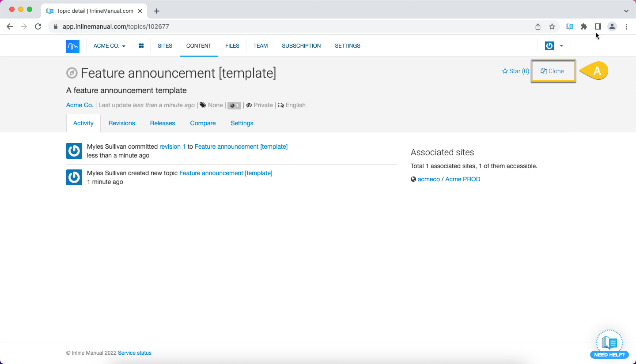The width and height of the screenshot is (636, 364).
Task: Click the browser address bar
Action: [x=291, y=26]
